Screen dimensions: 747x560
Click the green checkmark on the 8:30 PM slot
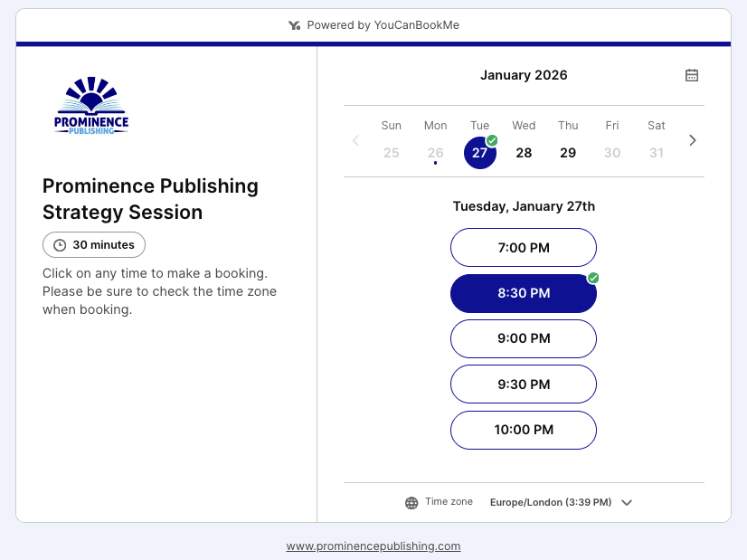click(593, 279)
